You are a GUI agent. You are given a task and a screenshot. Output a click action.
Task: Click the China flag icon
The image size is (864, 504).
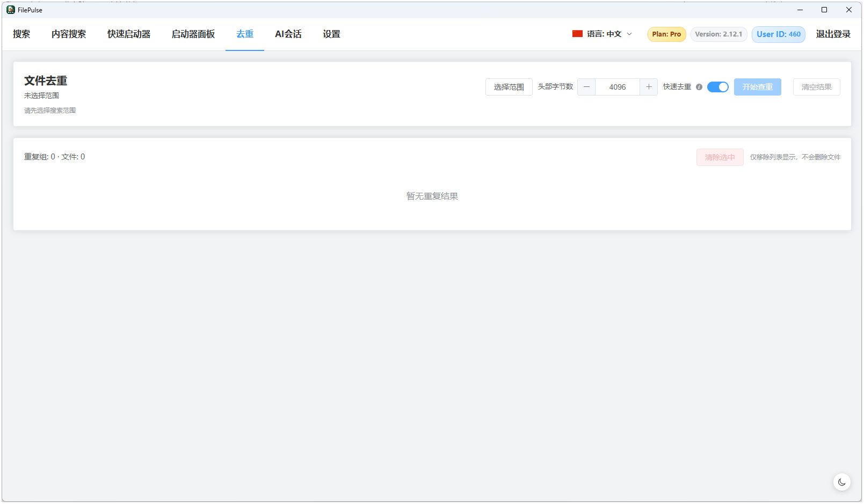coord(577,34)
